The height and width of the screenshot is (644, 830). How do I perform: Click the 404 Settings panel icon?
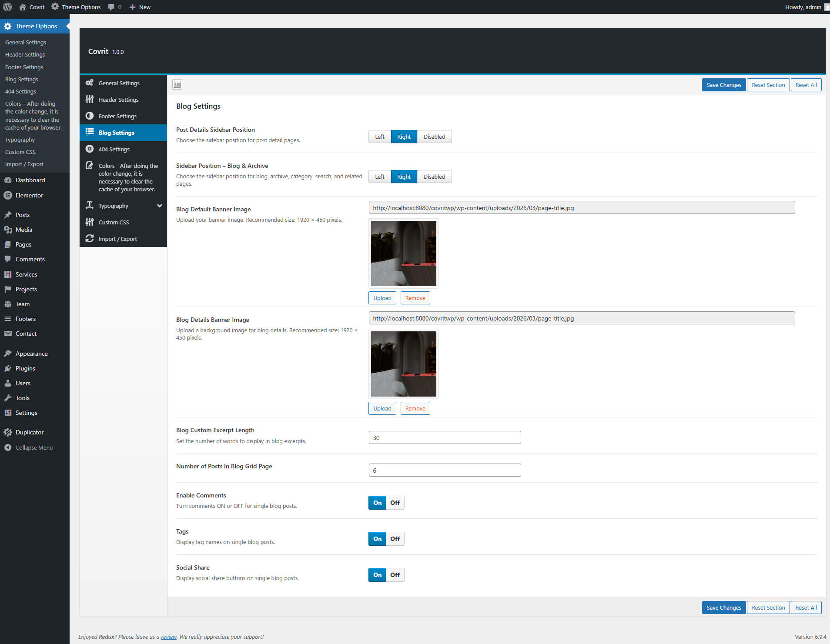click(90, 149)
